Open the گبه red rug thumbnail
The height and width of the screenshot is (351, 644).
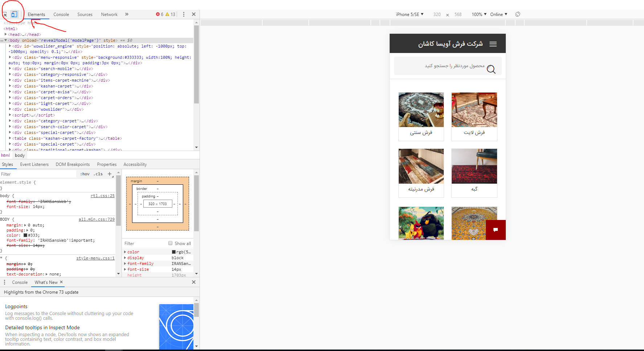coord(474,166)
